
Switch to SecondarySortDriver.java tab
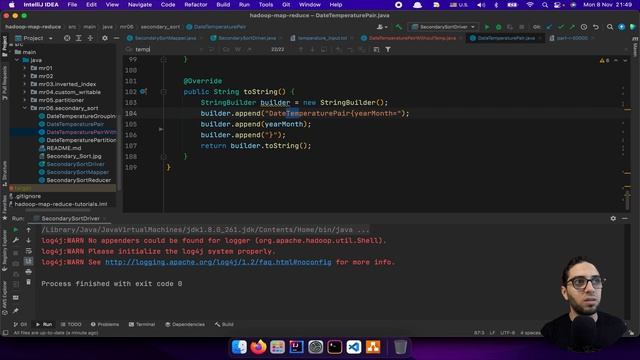point(246,38)
